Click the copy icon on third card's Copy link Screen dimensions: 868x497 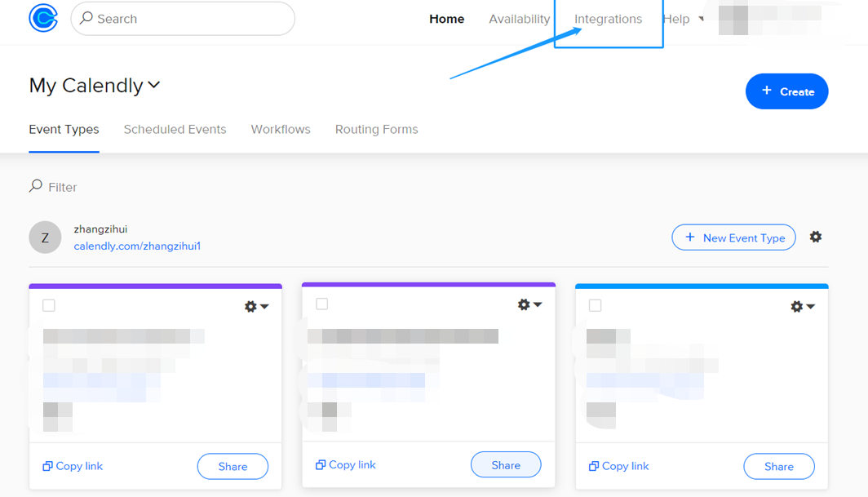coord(593,466)
